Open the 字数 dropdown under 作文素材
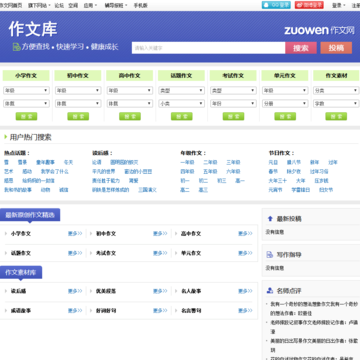 [x=336, y=104]
